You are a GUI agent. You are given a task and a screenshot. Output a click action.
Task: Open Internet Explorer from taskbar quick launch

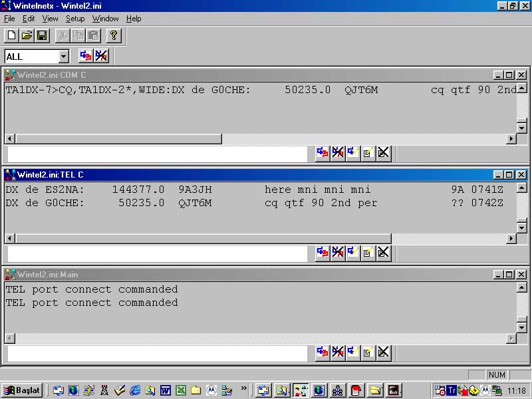[x=135, y=390]
